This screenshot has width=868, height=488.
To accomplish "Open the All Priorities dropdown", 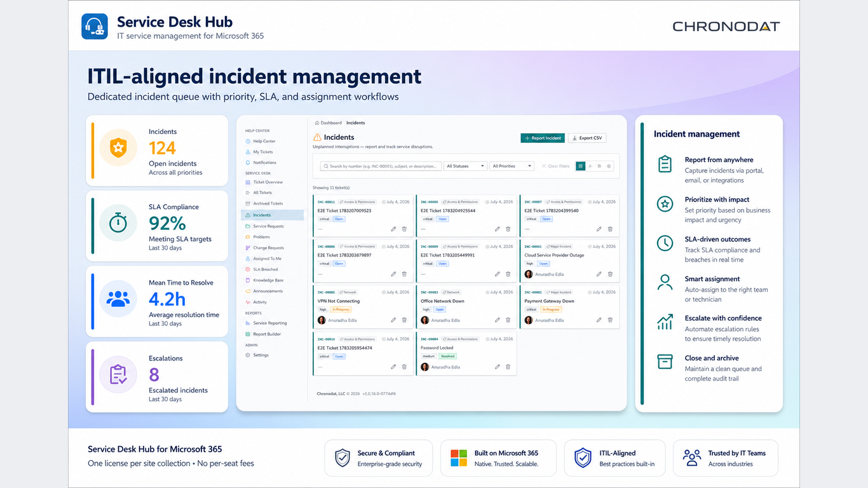I will click(512, 166).
